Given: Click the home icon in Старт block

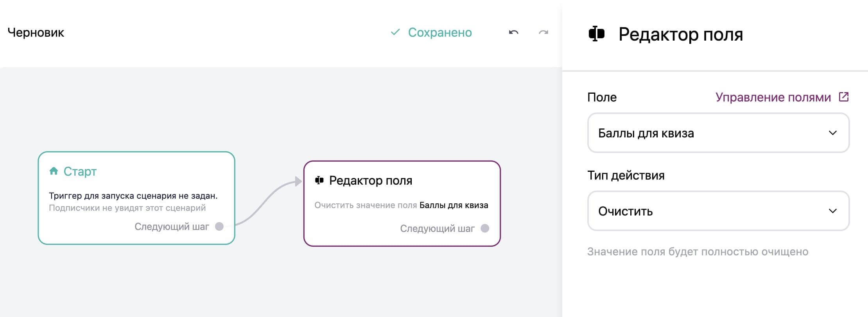Looking at the screenshot, I should (54, 171).
